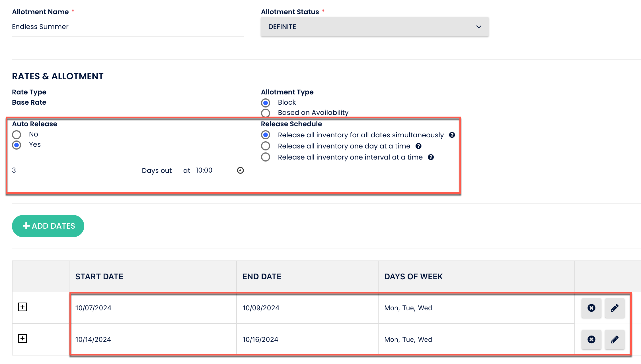Open the Allotment Status dropdown
Image resolution: width=641 pixels, height=364 pixels.
point(375,27)
